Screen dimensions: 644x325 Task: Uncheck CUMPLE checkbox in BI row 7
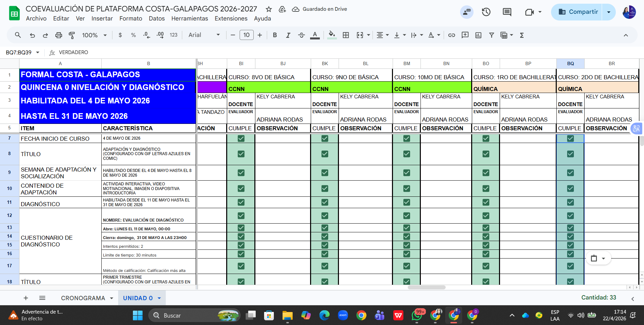point(241,138)
